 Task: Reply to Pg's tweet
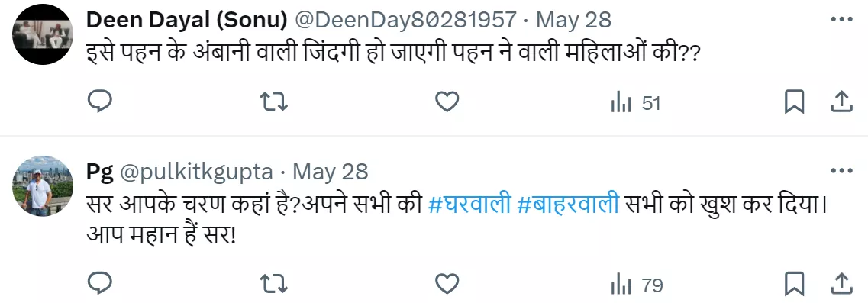[100, 284]
